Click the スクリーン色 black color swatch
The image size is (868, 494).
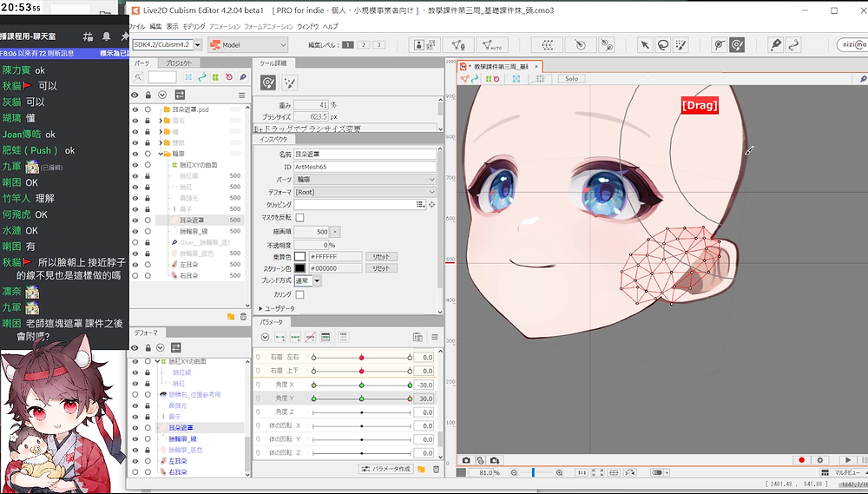pos(299,268)
